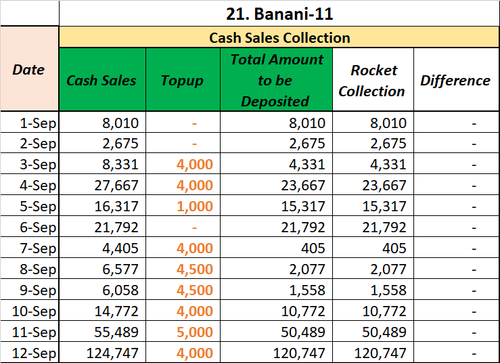Select the 9-Sep date cell
Image resolution: width=500 pixels, height=363 pixels.
pos(29,290)
